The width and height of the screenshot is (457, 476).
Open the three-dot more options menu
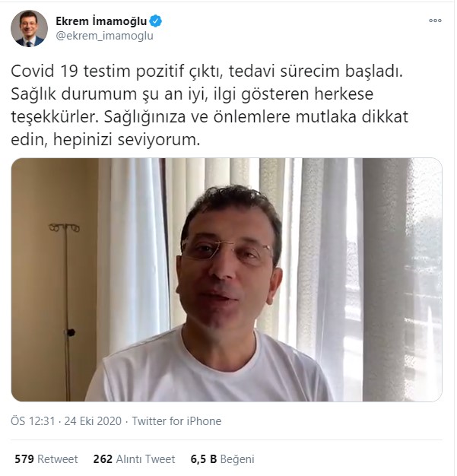coord(435,21)
